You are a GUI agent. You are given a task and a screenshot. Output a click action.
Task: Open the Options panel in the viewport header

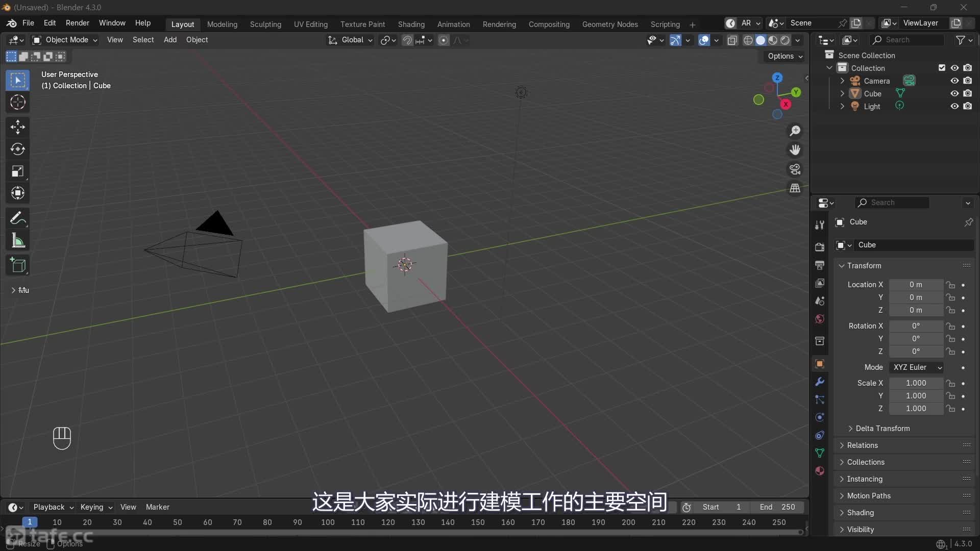[784, 56]
